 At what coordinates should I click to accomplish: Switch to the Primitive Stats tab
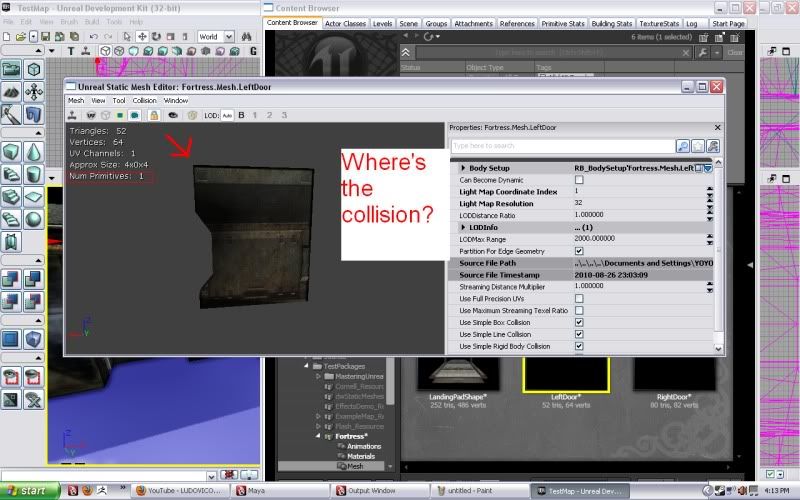(x=563, y=23)
